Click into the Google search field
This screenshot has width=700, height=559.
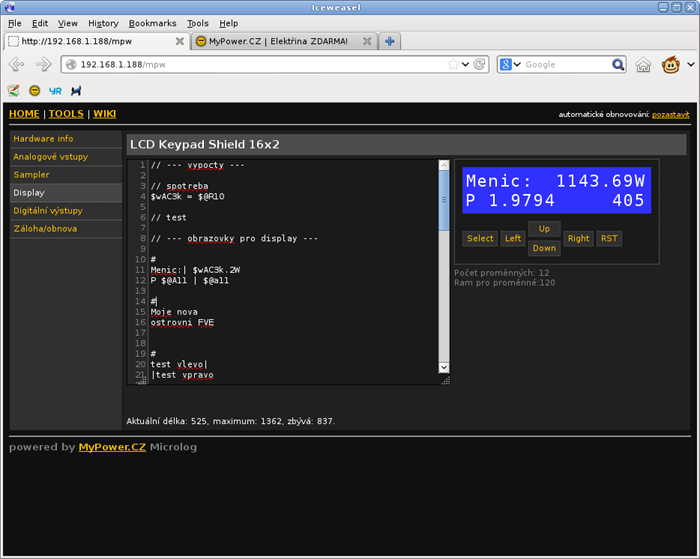tap(565, 64)
